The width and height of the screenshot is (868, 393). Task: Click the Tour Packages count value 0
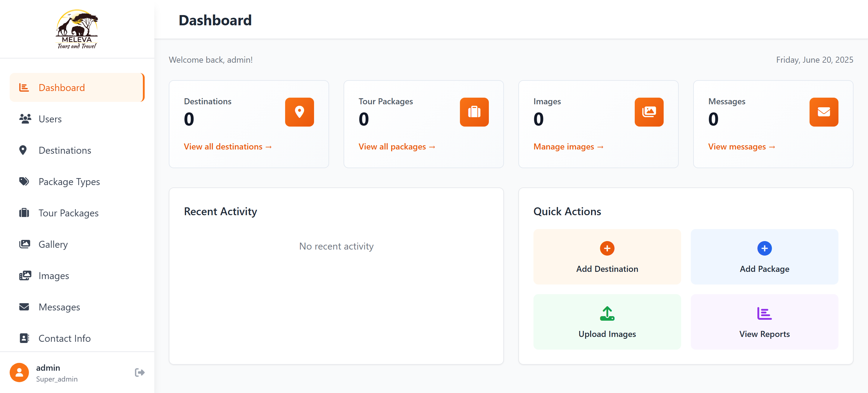coord(364,119)
